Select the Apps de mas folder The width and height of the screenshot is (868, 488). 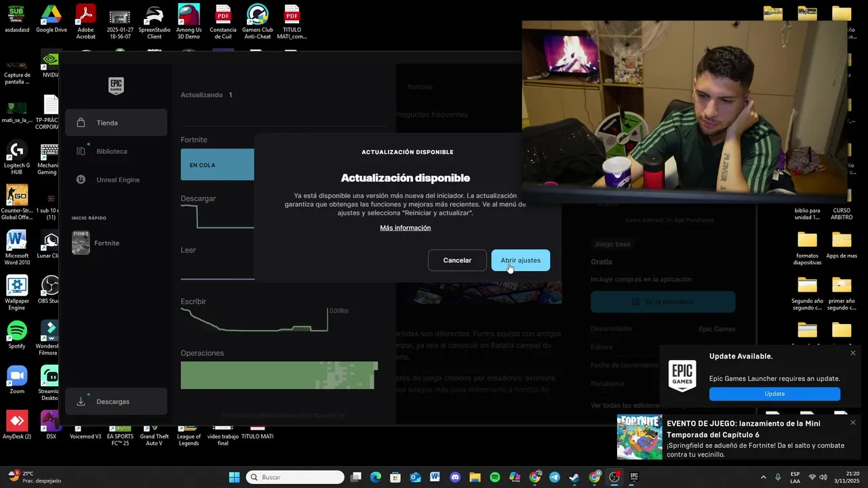[842, 245]
